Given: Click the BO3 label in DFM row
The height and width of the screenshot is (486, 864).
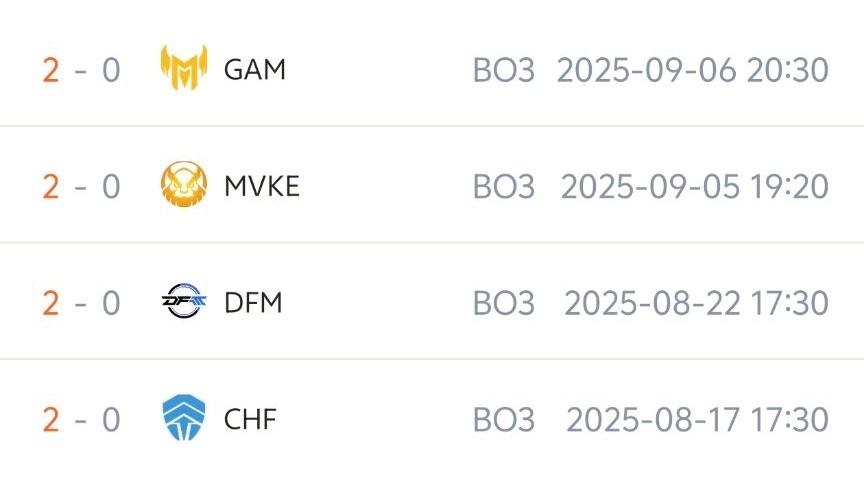Looking at the screenshot, I should click(504, 302).
